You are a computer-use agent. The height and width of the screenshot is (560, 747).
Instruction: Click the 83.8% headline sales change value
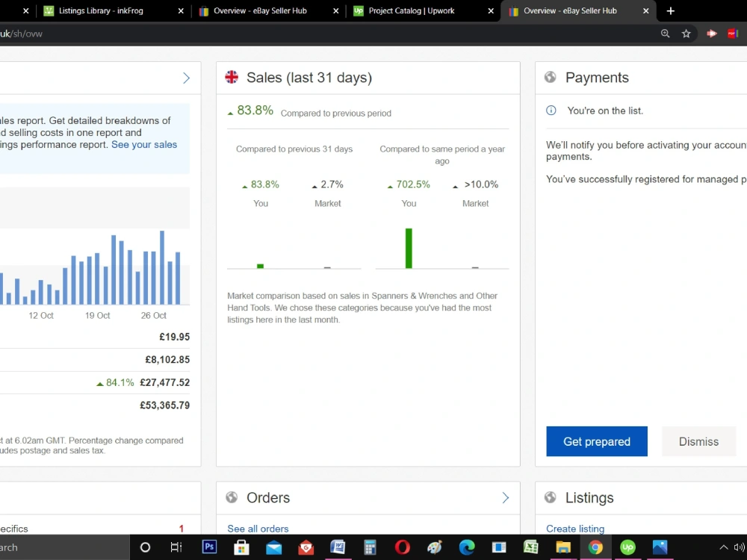[255, 111]
